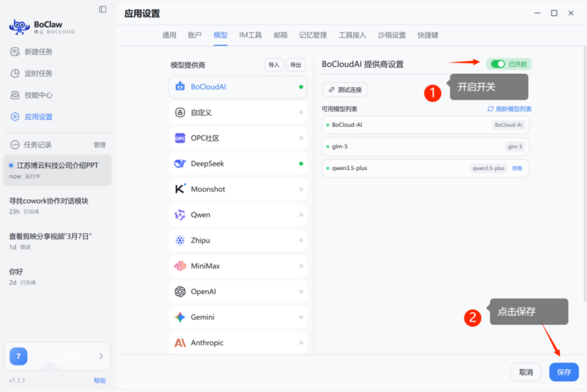This screenshot has width=587, height=392.
Task: Toggle the 自定义 provider on
Action: (301, 112)
